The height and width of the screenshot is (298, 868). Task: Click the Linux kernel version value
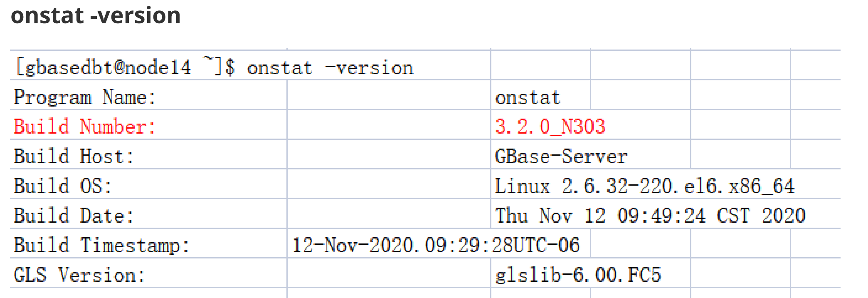click(x=644, y=186)
